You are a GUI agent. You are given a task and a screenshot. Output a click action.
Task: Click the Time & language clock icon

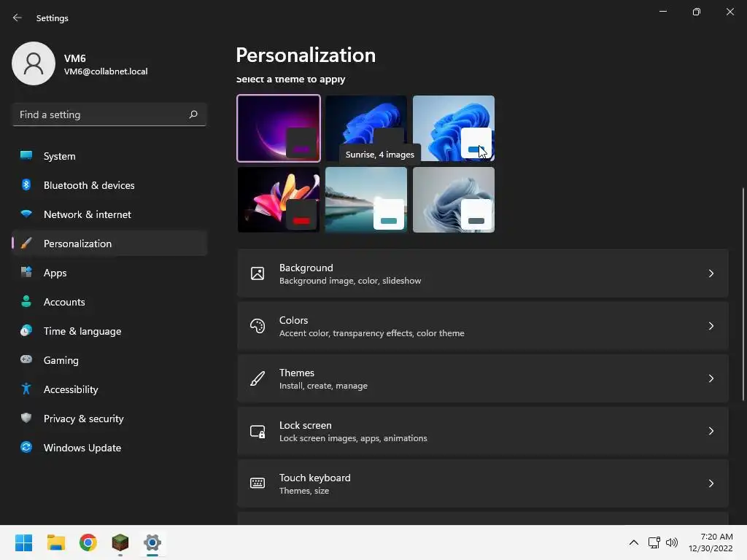(26, 330)
